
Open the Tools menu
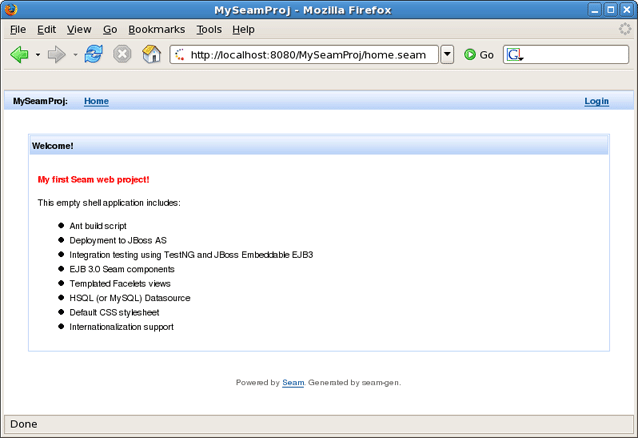click(x=209, y=30)
